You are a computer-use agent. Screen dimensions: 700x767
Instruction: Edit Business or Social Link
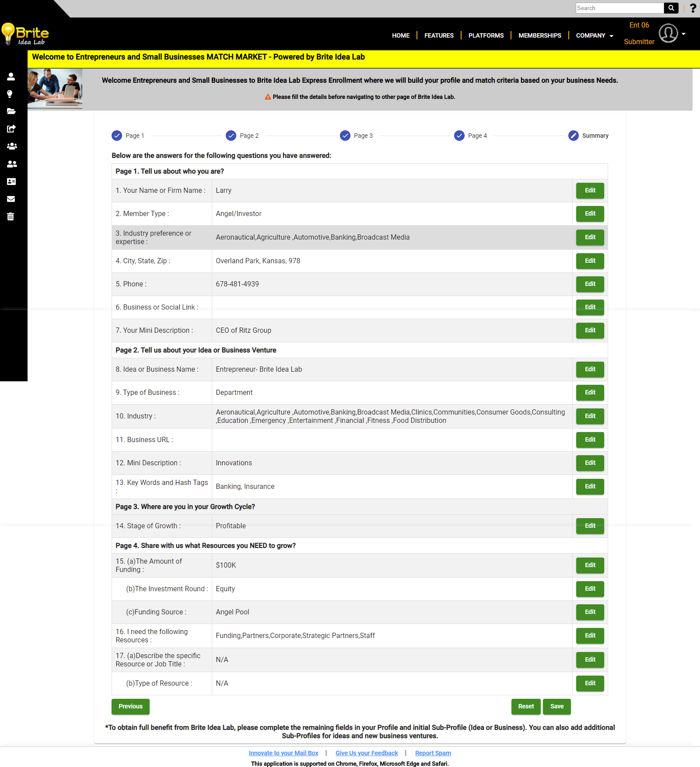[590, 307]
